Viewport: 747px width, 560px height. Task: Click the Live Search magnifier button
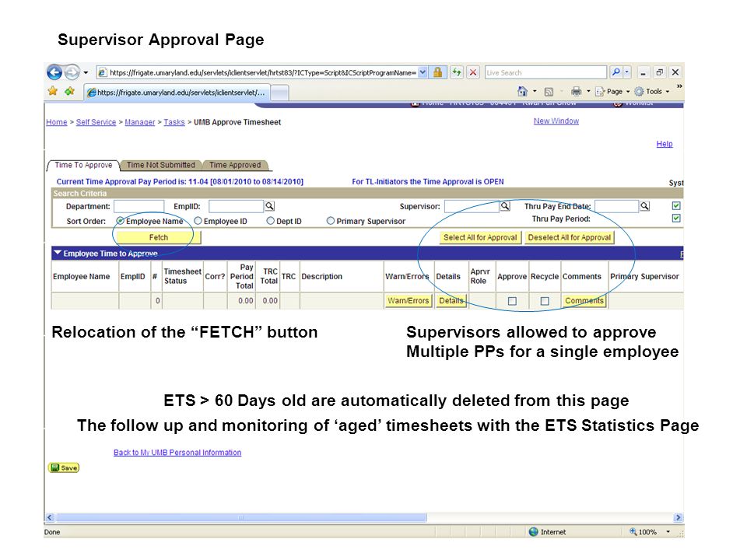[616, 72]
